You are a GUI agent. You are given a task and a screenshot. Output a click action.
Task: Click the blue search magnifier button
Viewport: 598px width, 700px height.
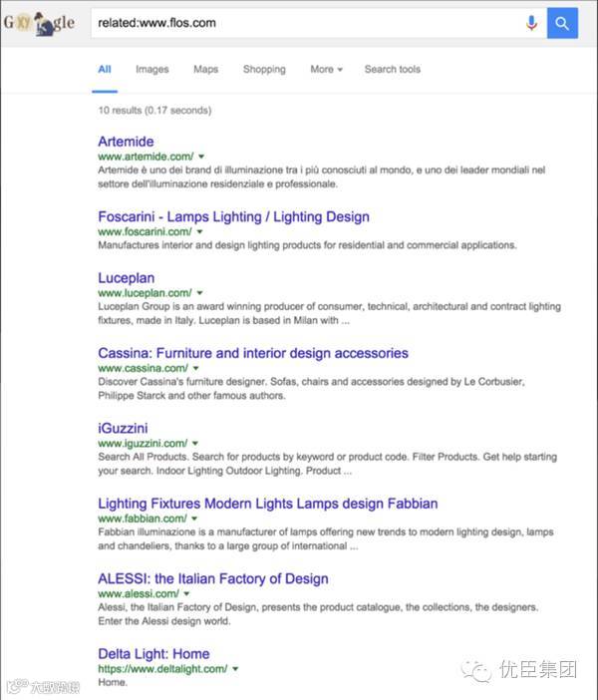tap(562, 23)
